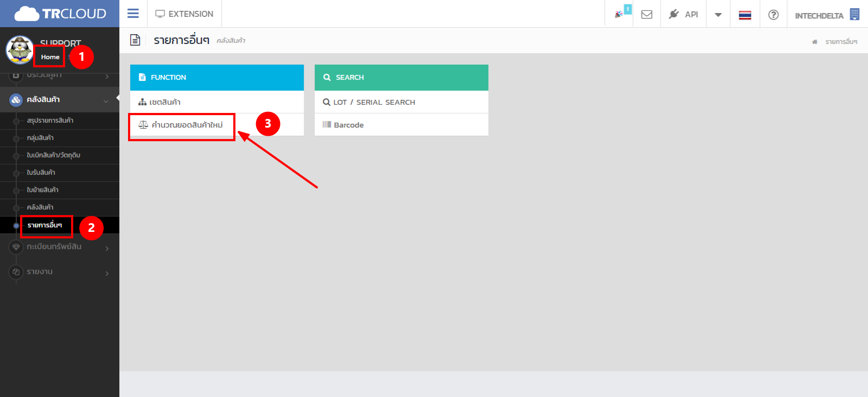
Task: Open the help question mark icon
Action: click(x=774, y=15)
